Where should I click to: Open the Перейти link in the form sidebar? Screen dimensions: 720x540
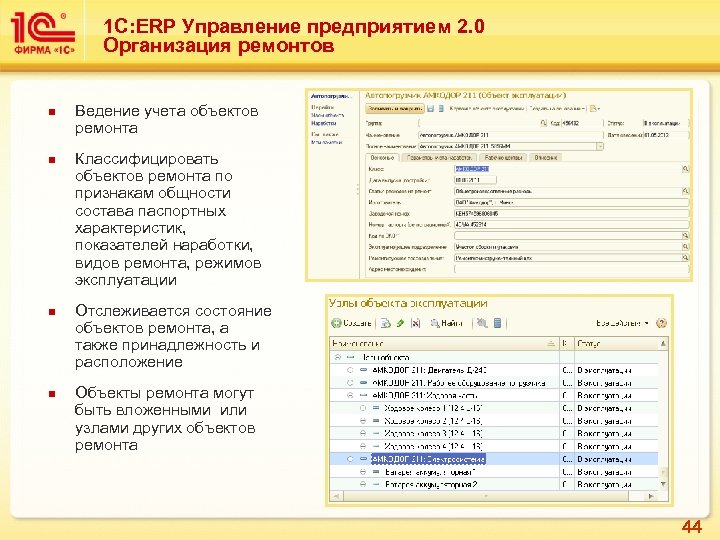pyautogui.click(x=322, y=107)
